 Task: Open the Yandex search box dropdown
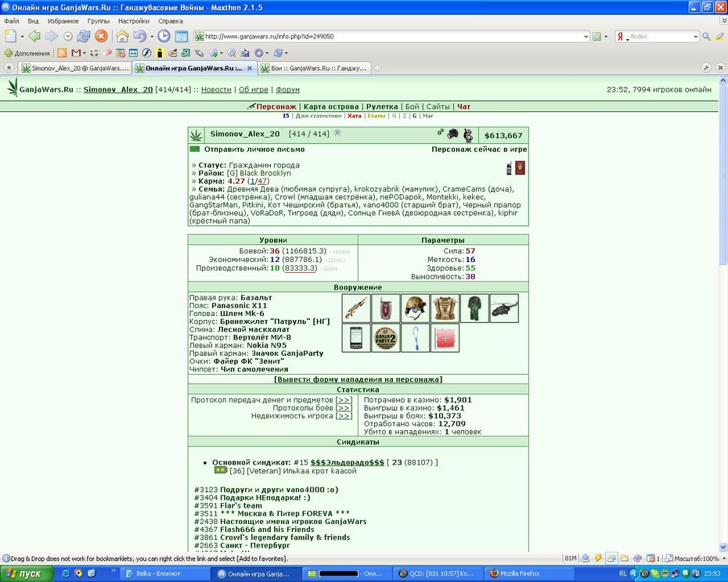point(695,37)
